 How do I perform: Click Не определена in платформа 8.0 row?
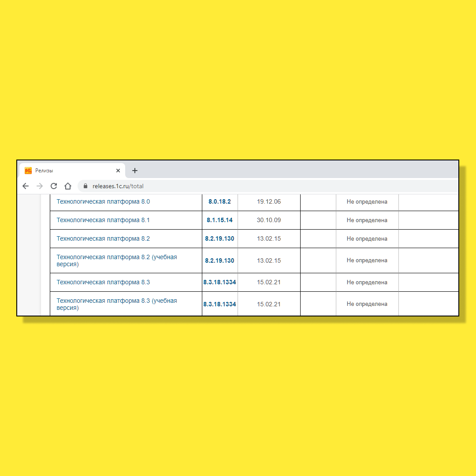coord(367,201)
